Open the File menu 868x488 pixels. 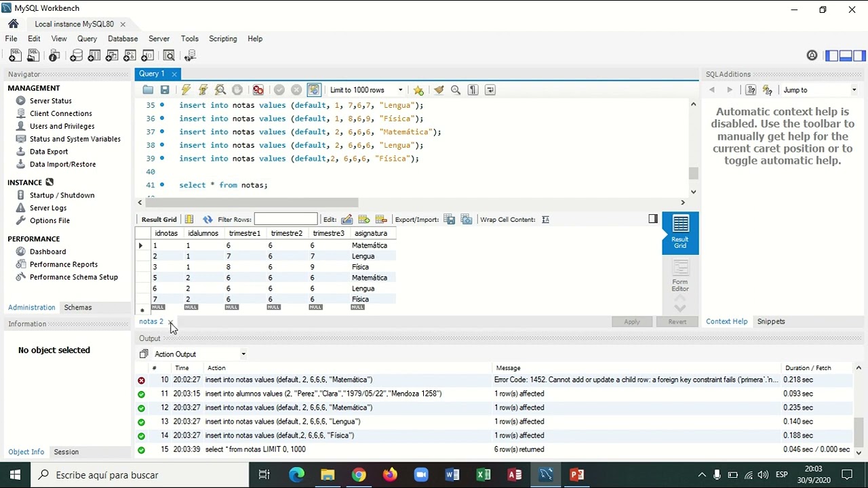pyautogui.click(x=11, y=39)
